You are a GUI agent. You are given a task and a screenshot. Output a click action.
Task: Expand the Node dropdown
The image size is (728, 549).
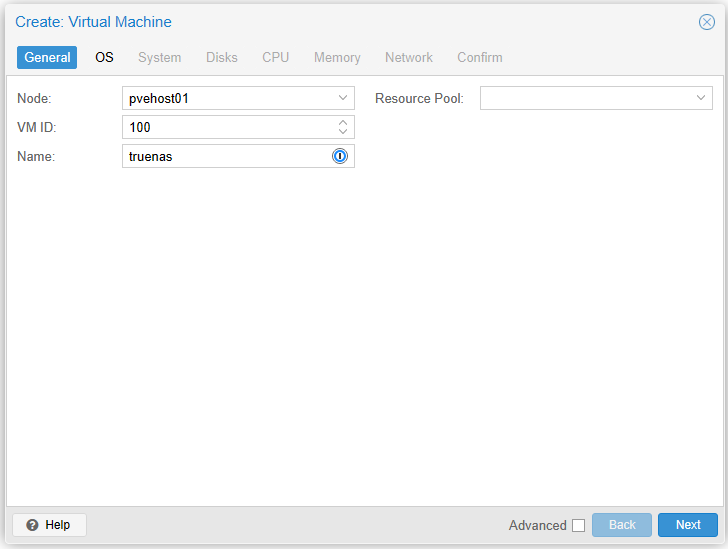tap(343, 98)
